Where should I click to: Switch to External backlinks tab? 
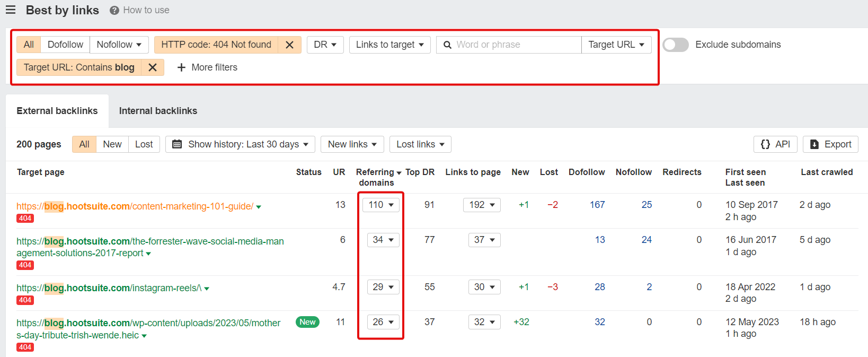(x=57, y=111)
